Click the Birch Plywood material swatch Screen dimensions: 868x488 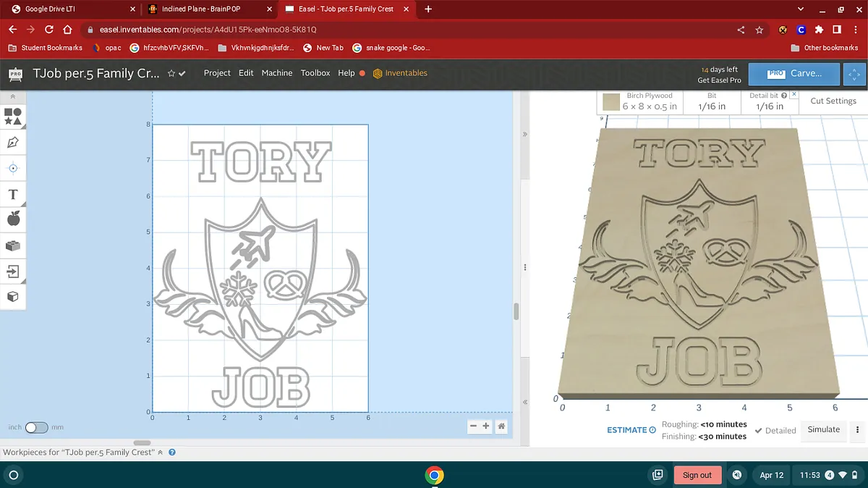click(611, 102)
